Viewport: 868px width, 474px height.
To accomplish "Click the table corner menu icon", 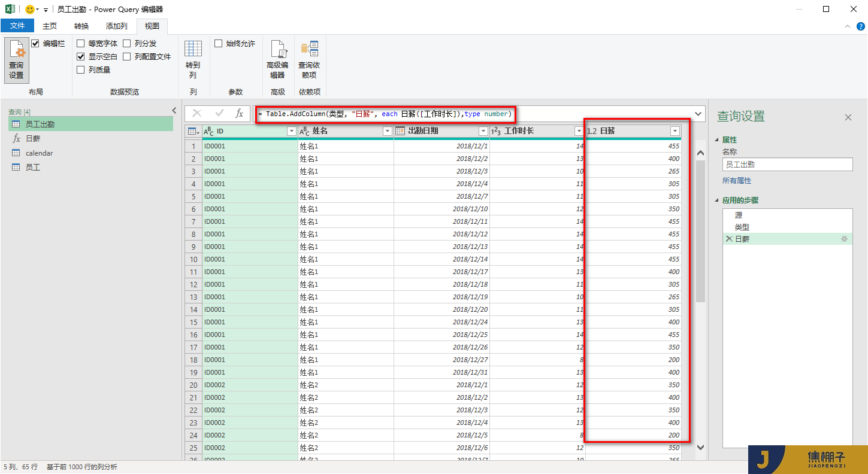I will click(x=193, y=131).
